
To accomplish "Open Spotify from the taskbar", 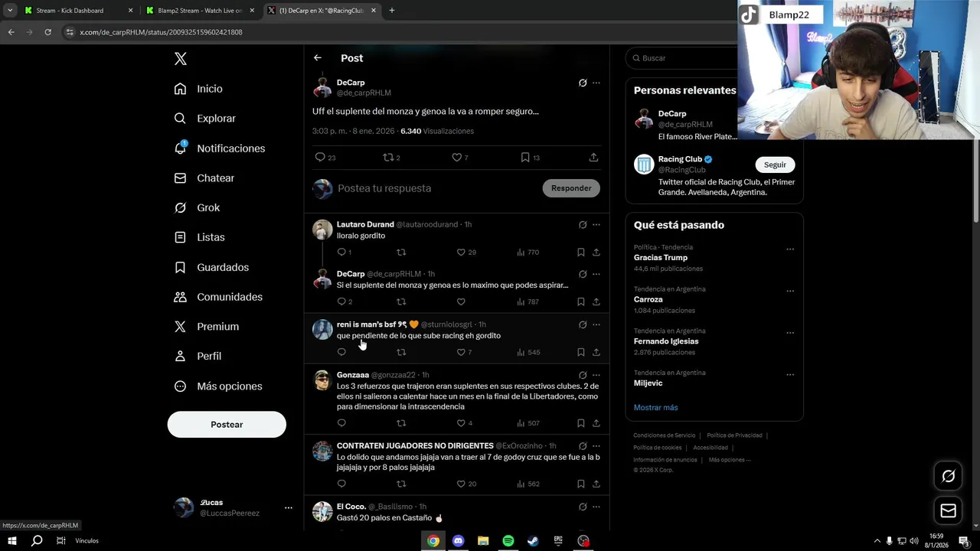I will (x=508, y=541).
